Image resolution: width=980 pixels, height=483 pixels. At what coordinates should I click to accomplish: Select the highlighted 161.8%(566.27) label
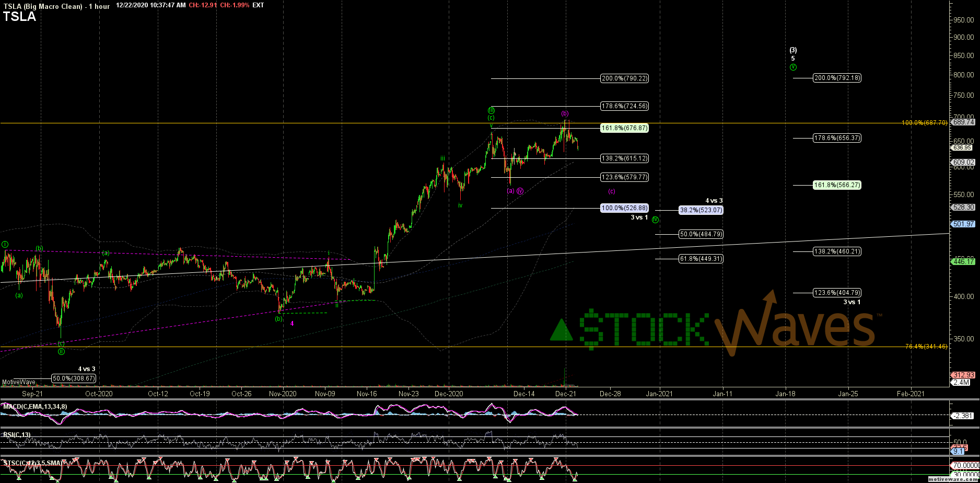pos(837,185)
